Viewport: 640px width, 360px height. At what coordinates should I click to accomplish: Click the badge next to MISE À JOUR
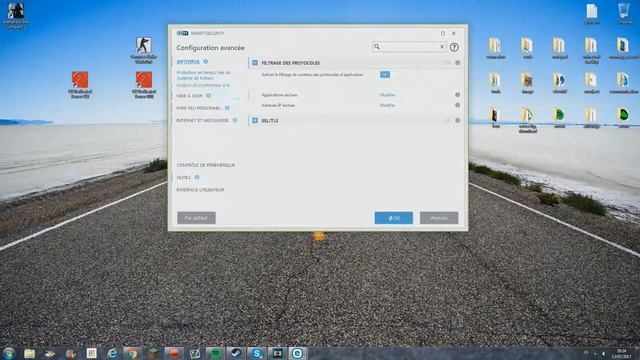[209, 96]
